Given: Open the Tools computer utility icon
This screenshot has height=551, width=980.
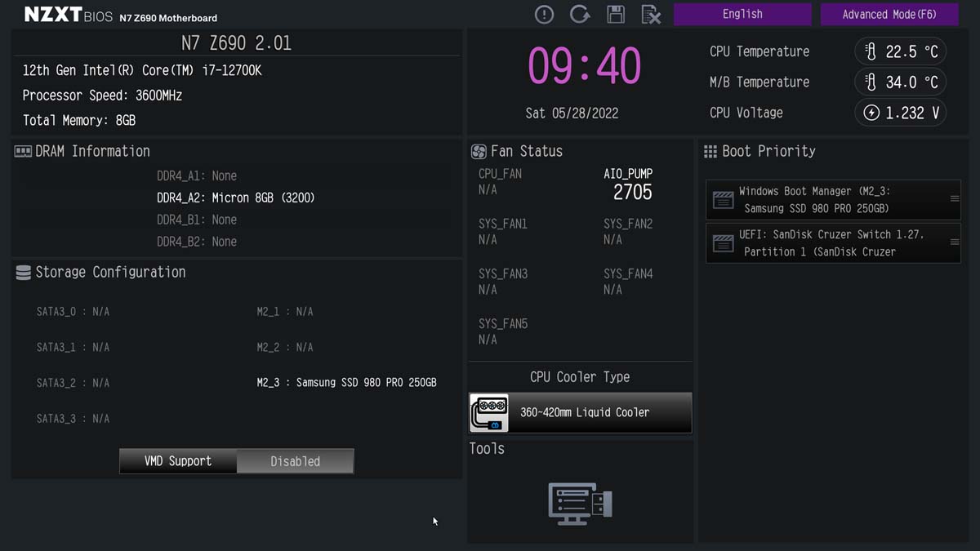Looking at the screenshot, I should 580,503.
